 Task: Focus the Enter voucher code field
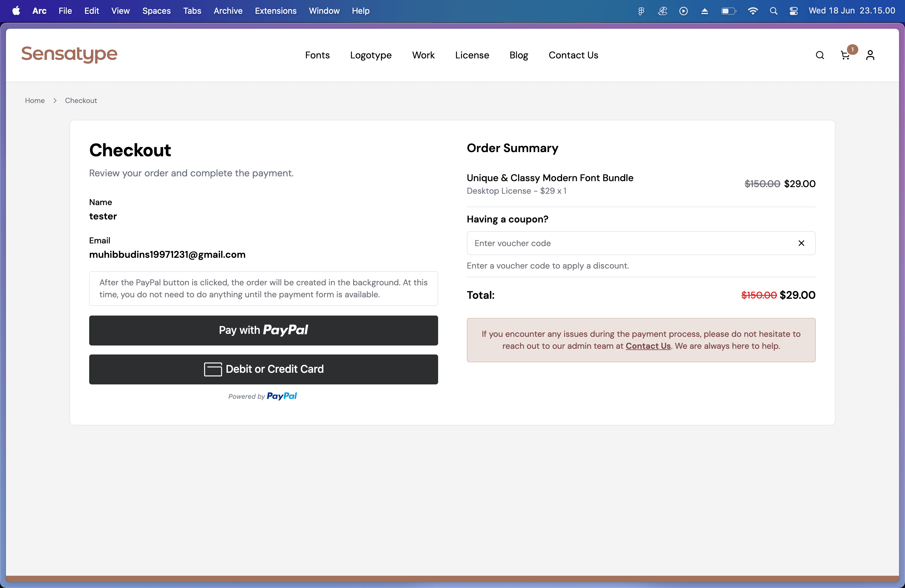click(631, 243)
